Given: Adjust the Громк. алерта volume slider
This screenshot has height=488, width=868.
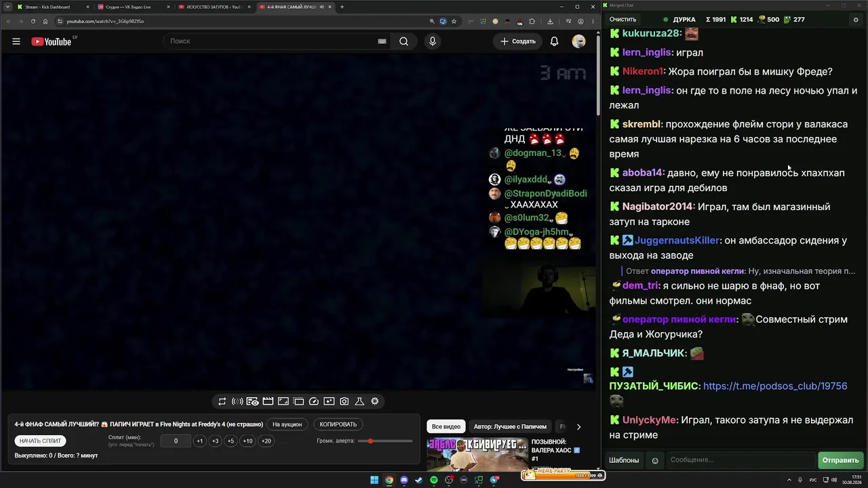Looking at the screenshot, I should [385, 441].
